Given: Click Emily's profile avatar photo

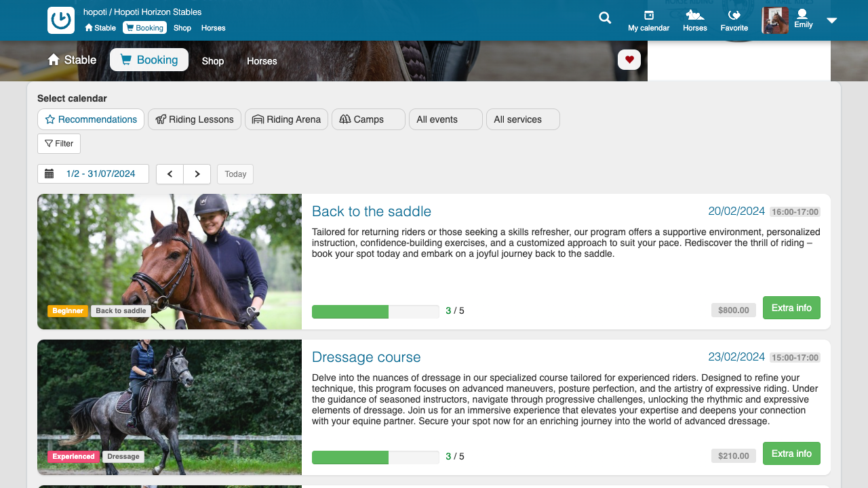Looking at the screenshot, I should [x=775, y=20].
